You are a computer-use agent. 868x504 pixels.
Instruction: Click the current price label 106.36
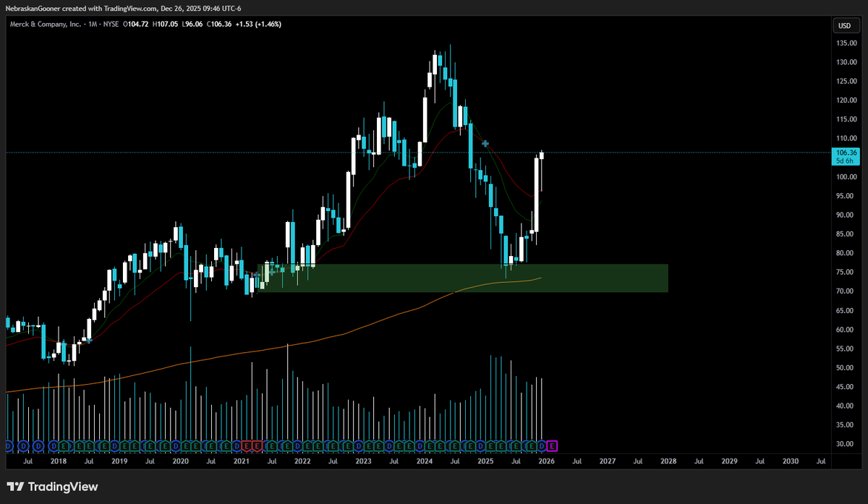[846, 153]
